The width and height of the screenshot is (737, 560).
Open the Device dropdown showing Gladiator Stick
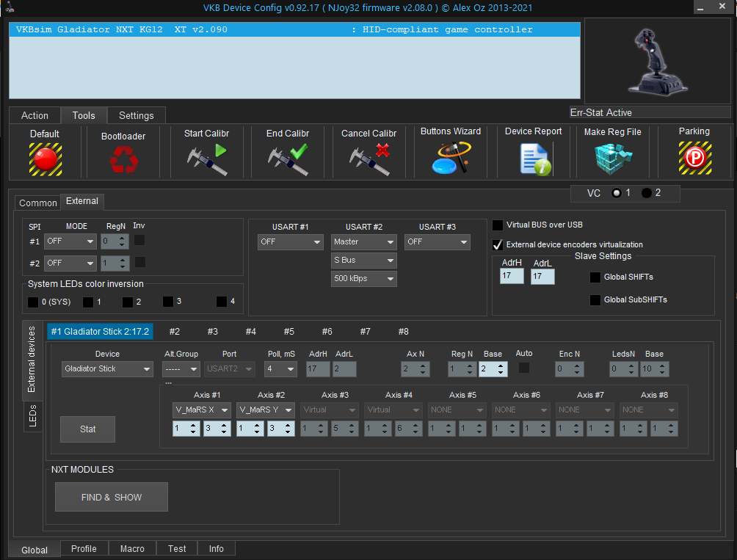tap(107, 369)
